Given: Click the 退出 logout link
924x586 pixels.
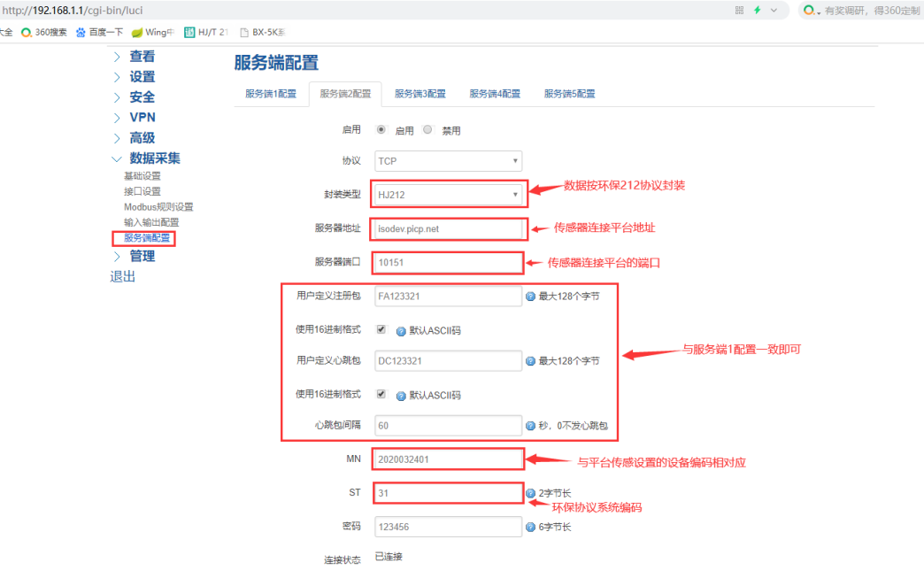Looking at the screenshot, I should 121,276.
